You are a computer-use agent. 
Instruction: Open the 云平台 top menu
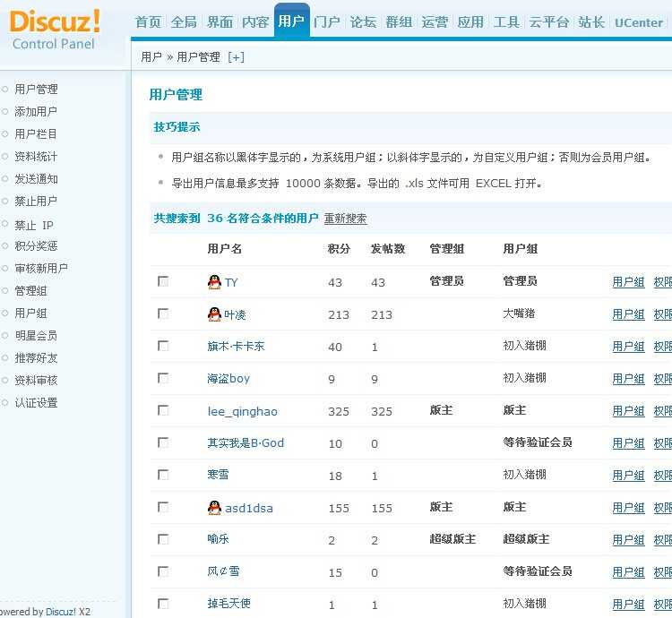pos(549,22)
